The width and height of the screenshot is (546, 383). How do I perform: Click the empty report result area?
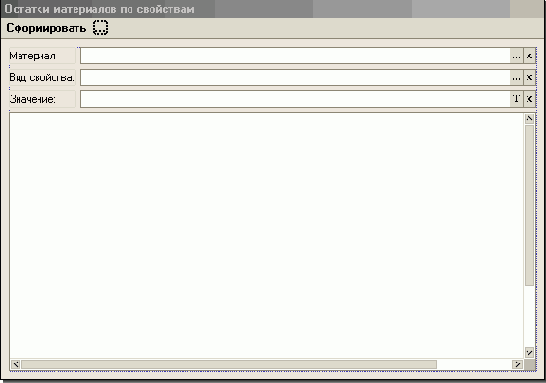266,236
